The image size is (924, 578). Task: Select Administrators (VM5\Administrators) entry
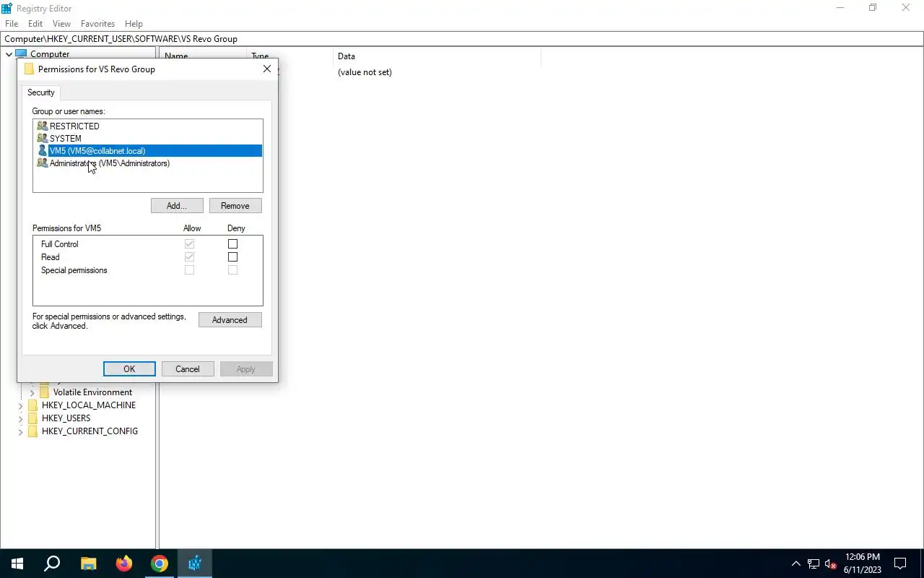pos(110,163)
